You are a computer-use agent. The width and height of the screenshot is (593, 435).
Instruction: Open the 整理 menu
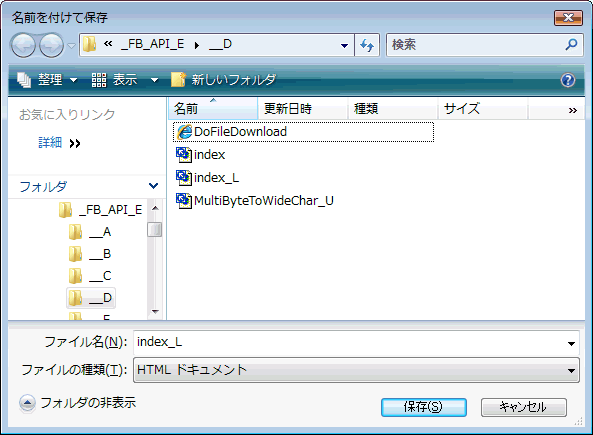pos(48,80)
